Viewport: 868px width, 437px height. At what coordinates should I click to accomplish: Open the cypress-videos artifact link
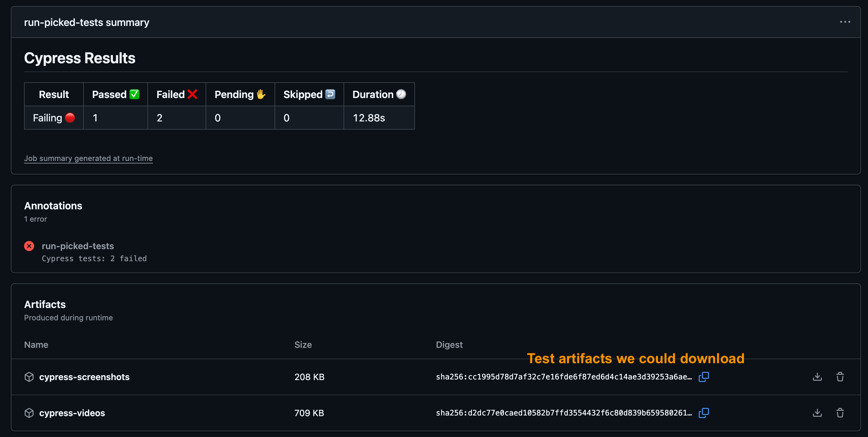[x=72, y=413]
